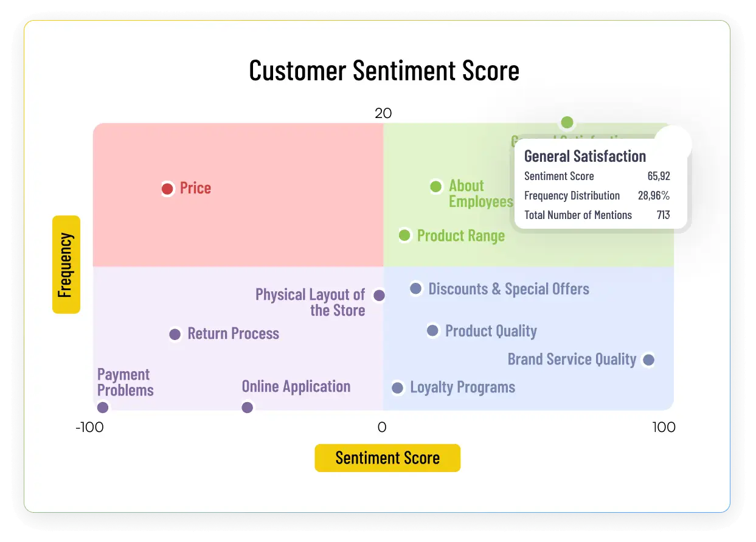Click the Customer Sentiment Score title
Screen dimensions: 756x542
[384, 71]
